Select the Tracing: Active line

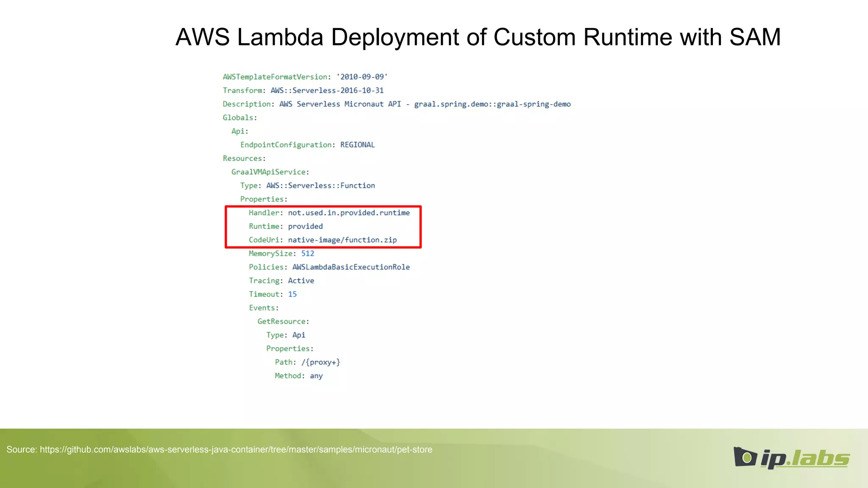tap(281, 280)
